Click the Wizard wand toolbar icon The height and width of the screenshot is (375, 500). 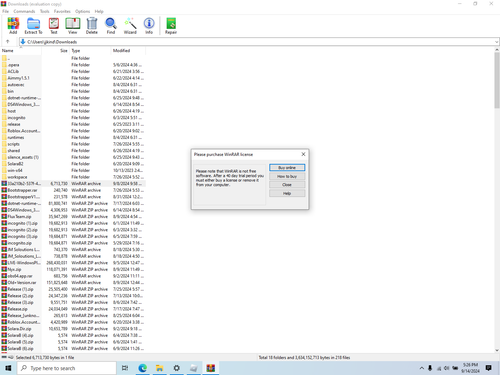click(x=130, y=26)
